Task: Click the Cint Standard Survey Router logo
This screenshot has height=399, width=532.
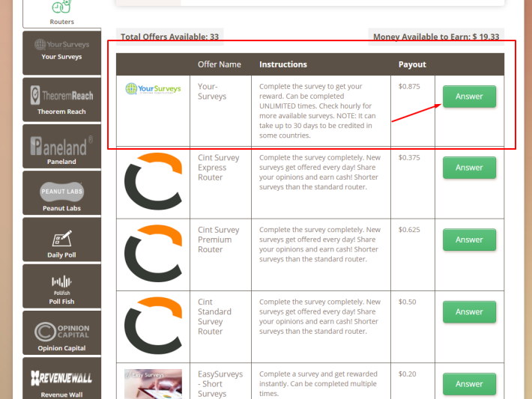Action: pyautogui.click(x=153, y=326)
